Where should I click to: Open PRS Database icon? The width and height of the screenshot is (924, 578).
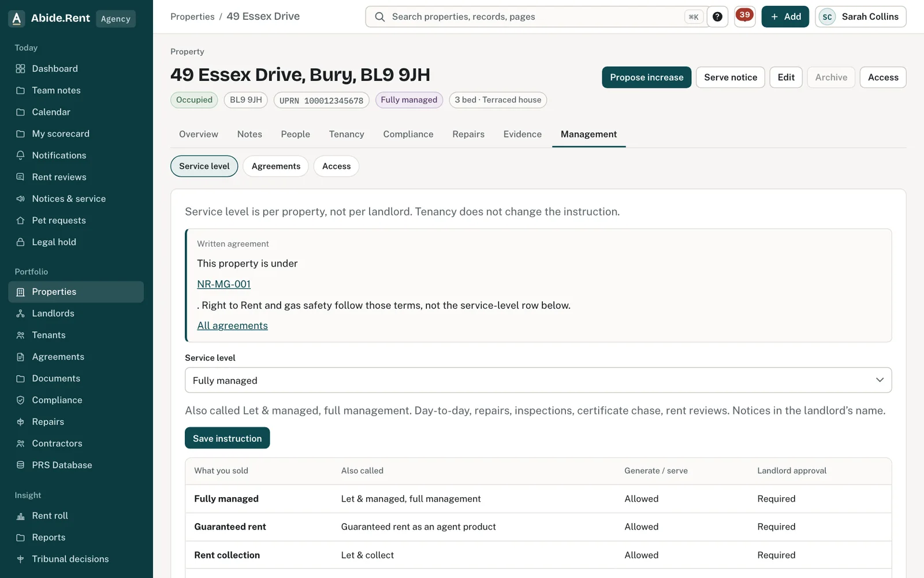click(x=20, y=465)
